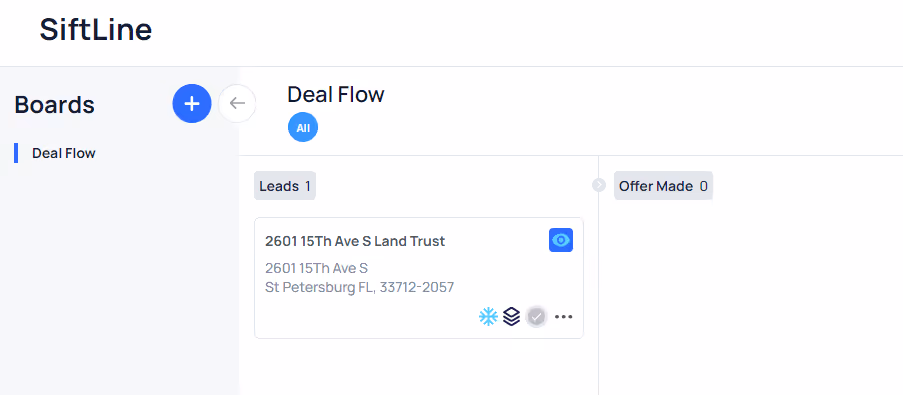Collapse the Boards sidebar with back arrow

237,104
